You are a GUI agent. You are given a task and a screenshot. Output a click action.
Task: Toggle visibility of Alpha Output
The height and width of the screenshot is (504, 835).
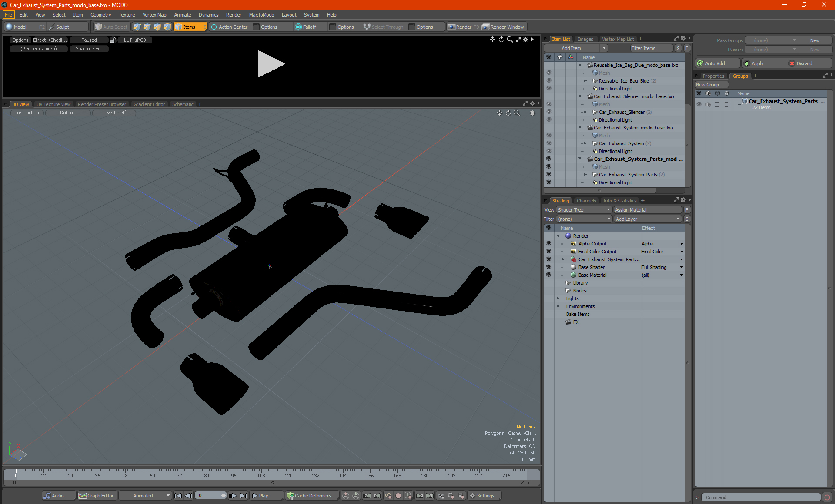tap(548, 244)
